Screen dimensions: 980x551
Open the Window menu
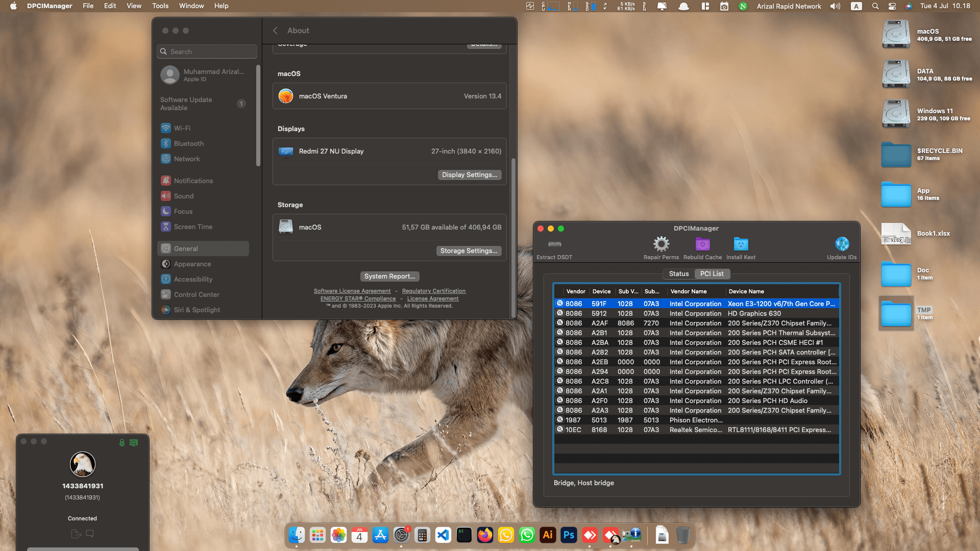[x=191, y=6]
